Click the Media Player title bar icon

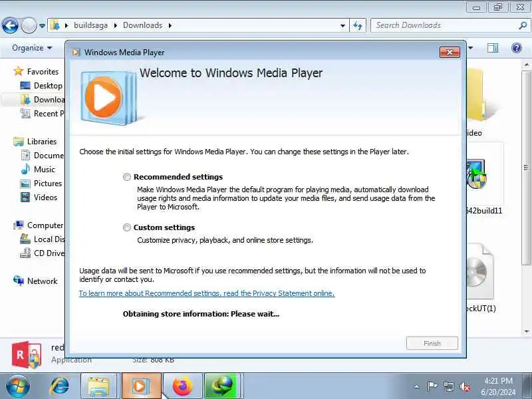76,53
